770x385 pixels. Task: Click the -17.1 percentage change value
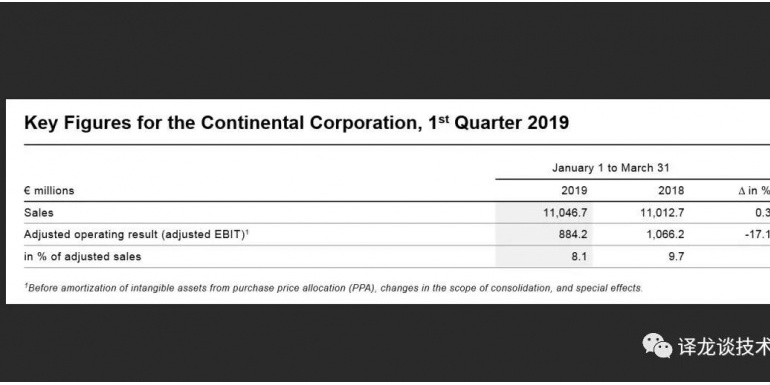757,235
